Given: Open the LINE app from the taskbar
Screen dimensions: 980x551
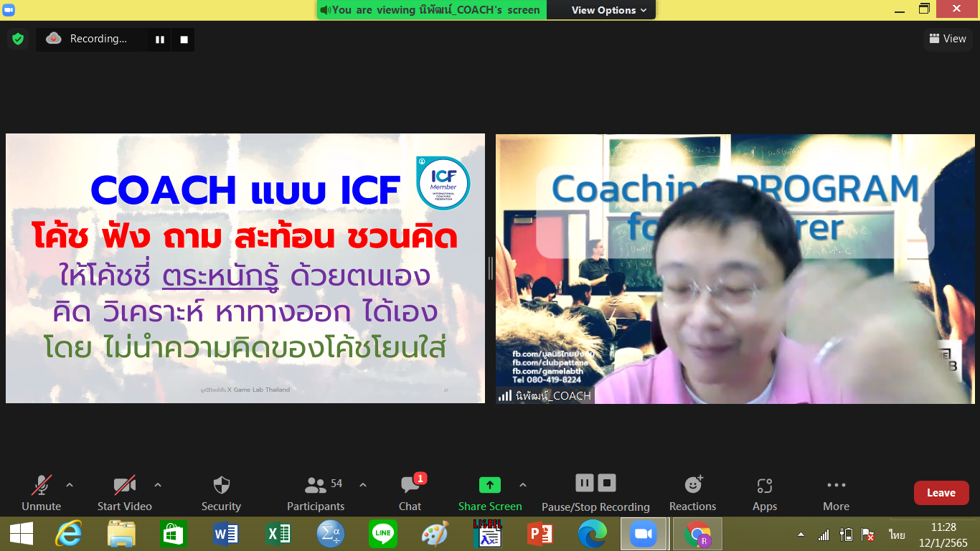Looking at the screenshot, I should coord(382,534).
